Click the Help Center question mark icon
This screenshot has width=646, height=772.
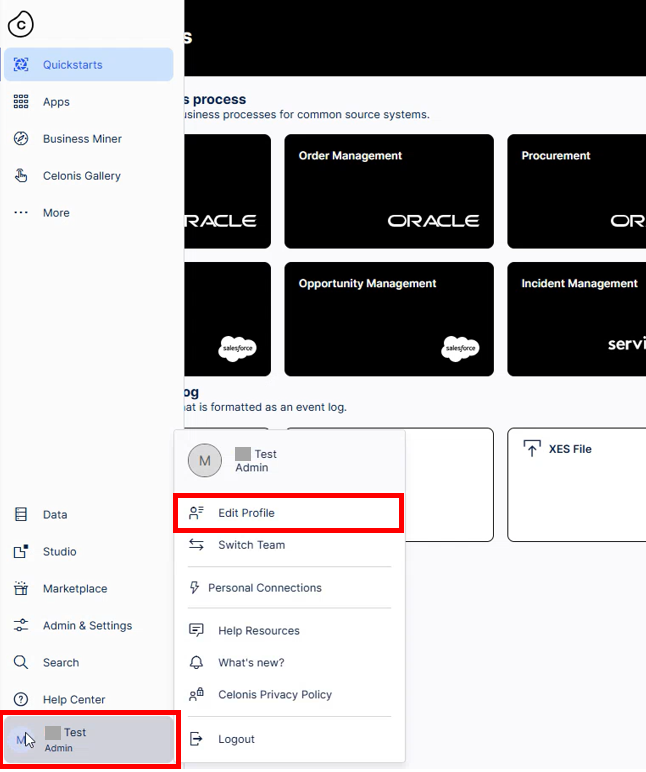click(x=21, y=699)
